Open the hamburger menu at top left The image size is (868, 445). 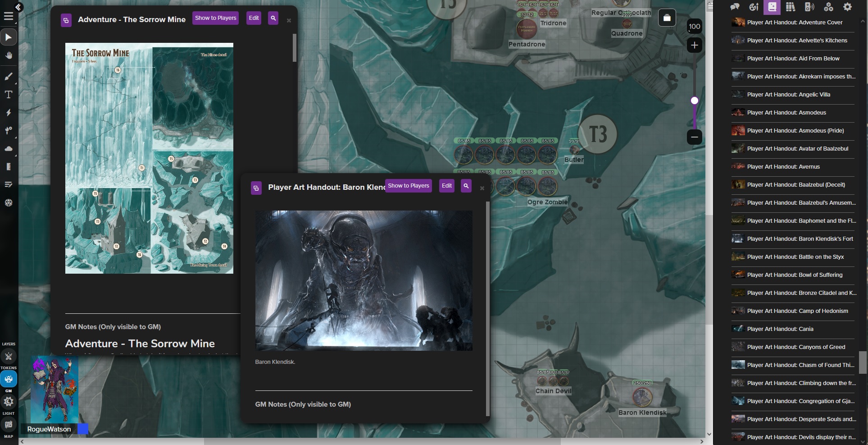[8, 15]
